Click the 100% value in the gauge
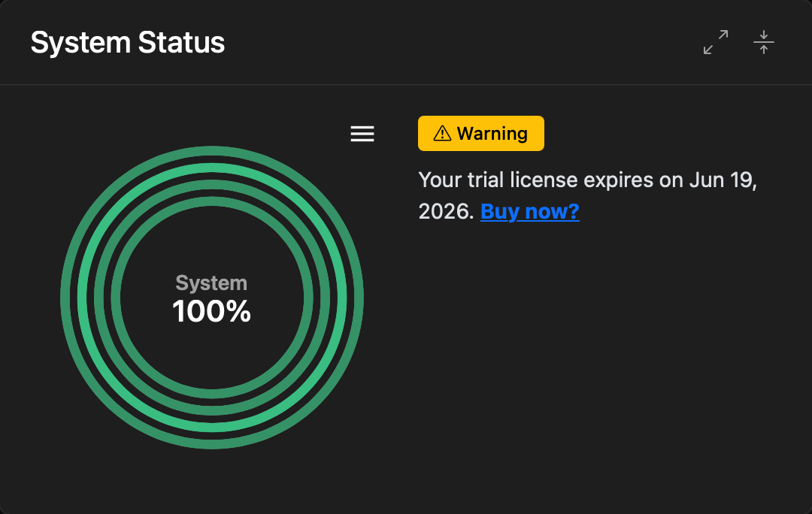Image resolution: width=812 pixels, height=514 pixels. [211, 312]
